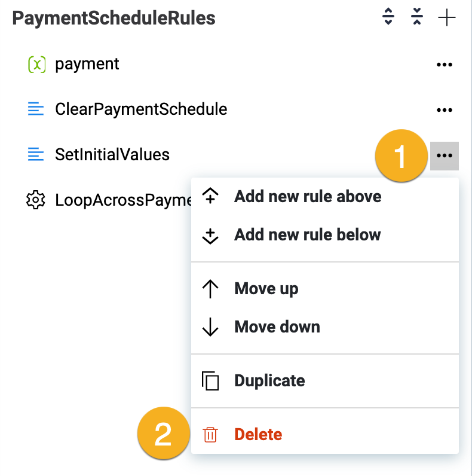The height and width of the screenshot is (476, 472).
Task: Delete the selected rule
Action: click(258, 435)
